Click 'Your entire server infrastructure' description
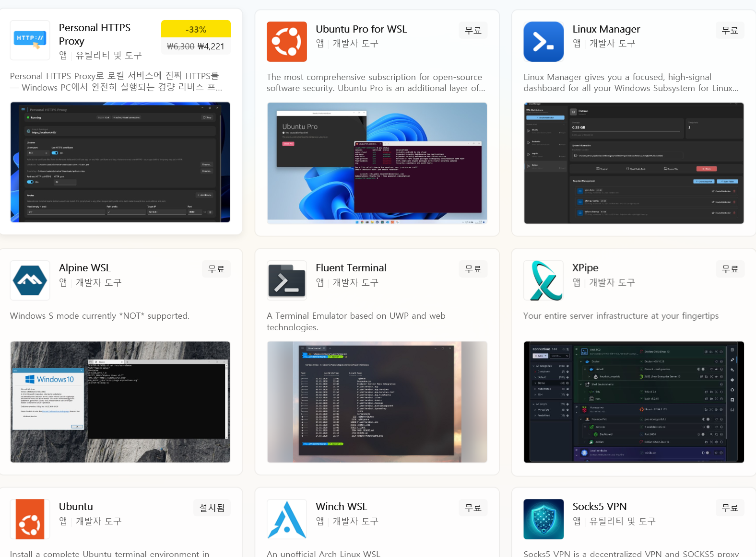 pyautogui.click(x=621, y=316)
